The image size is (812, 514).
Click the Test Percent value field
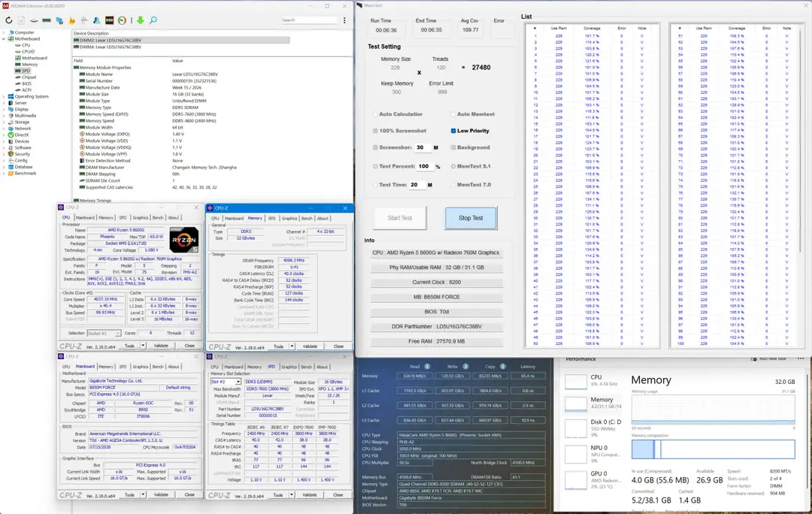pyautogui.click(x=424, y=166)
